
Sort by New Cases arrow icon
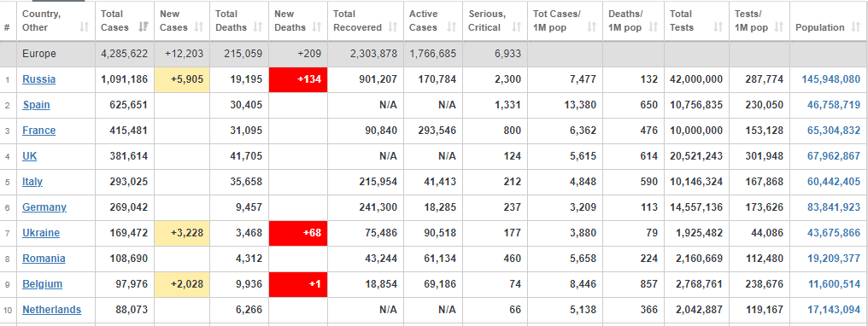pos(199,27)
